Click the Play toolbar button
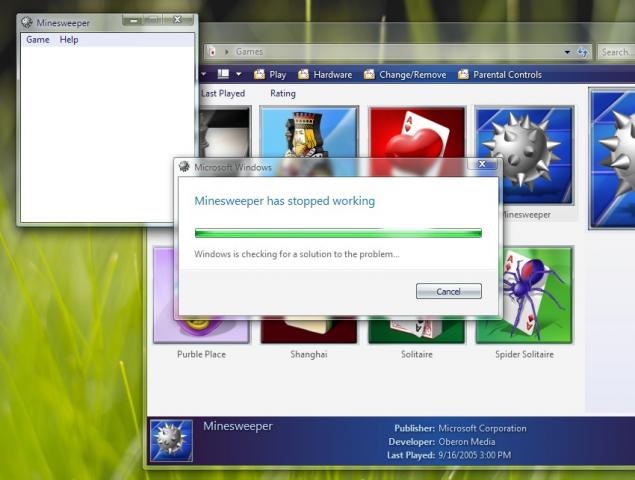 270,75
